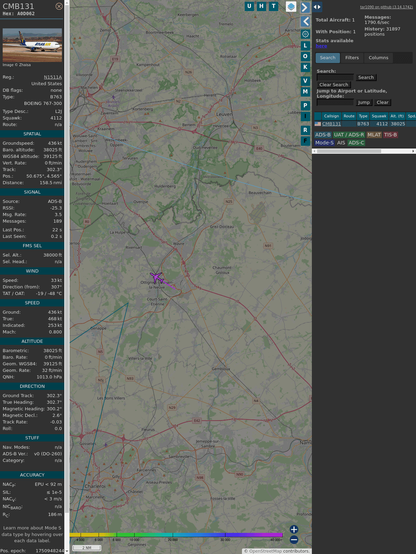Click the STUFF section header

[x=32, y=438]
